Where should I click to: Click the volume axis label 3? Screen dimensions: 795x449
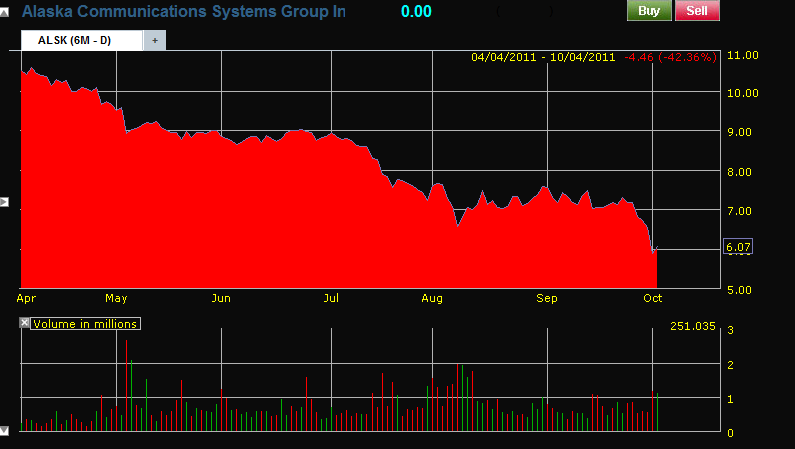tap(731, 330)
